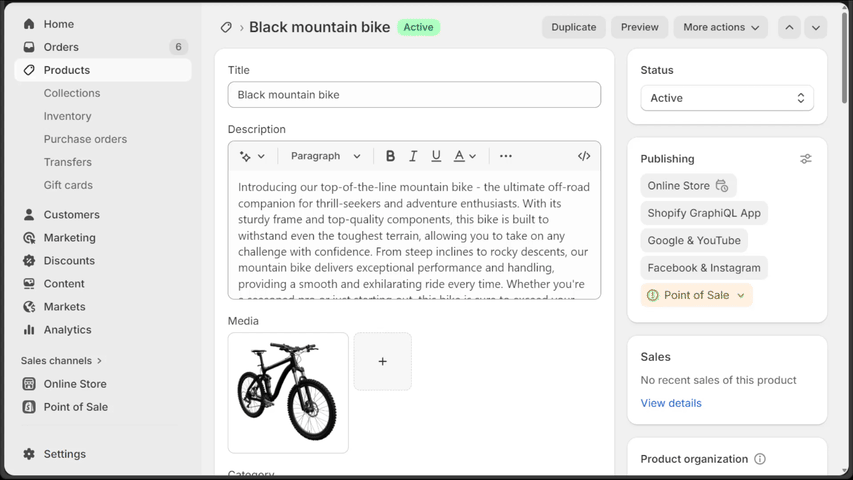
Task: Click 'No recent sales of this product' text
Action: pos(718,380)
